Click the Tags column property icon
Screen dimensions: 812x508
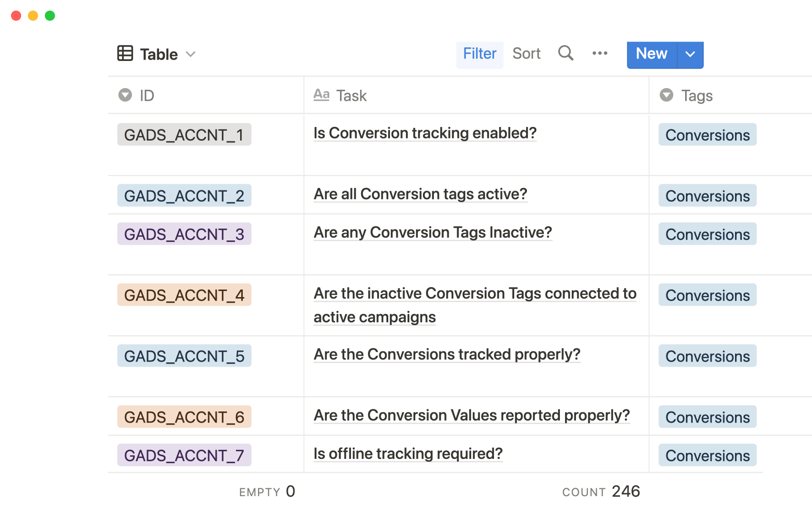click(x=666, y=95)
